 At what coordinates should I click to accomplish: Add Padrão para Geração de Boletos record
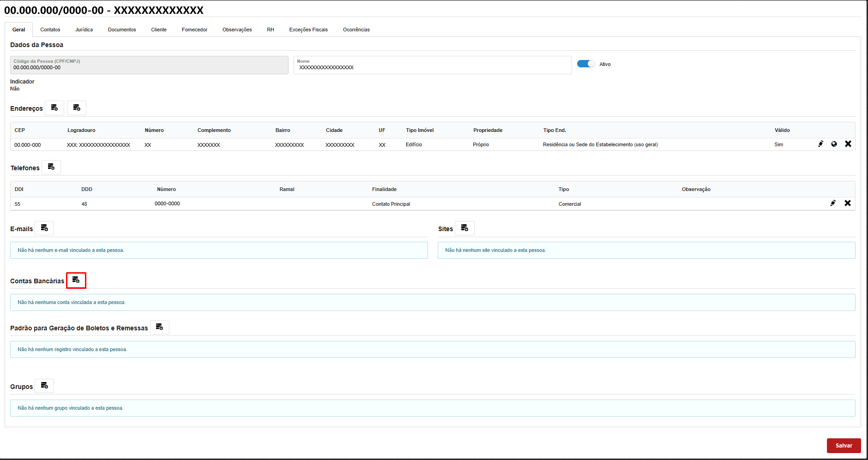click(x=159, y=327)
